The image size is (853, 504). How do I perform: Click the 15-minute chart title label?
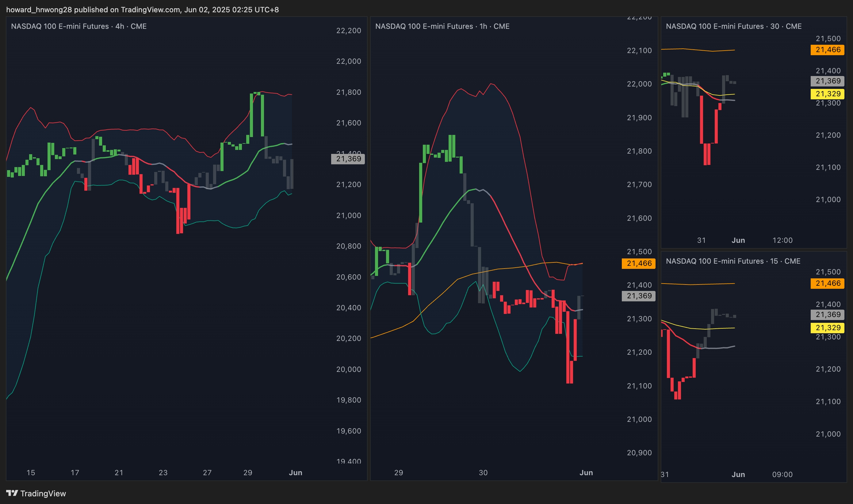(x=733, y=261)
